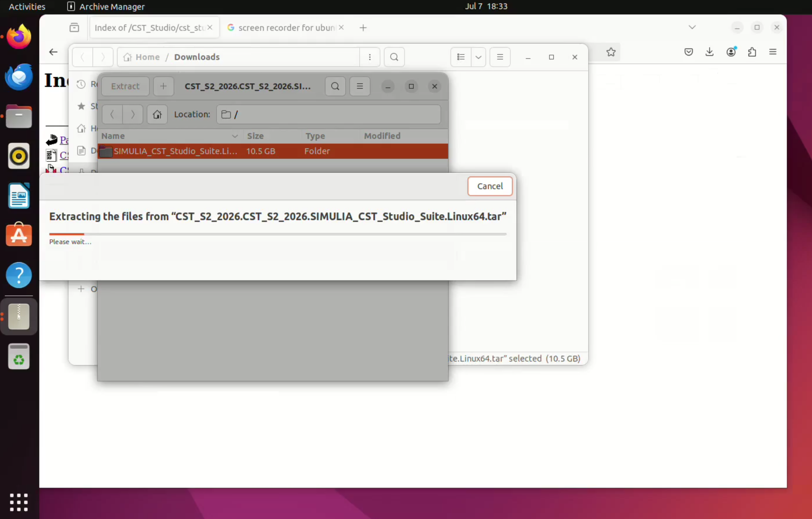
Task: Select the SIMULIA_CST_Studio_Suite folder row
Action: pos(273,151)
